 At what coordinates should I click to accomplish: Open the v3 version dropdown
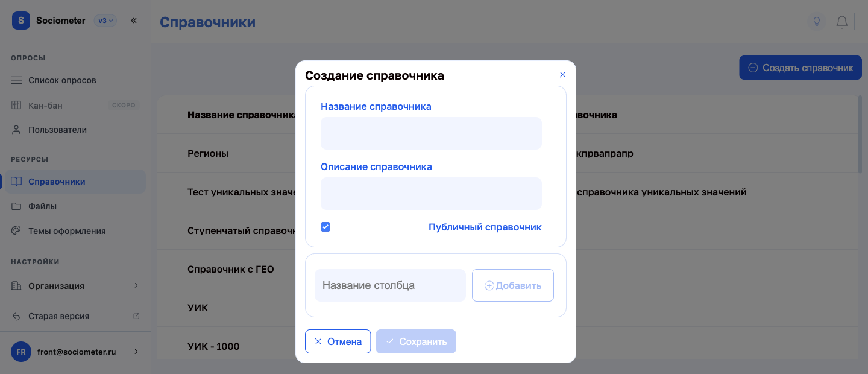coord(105,21)
